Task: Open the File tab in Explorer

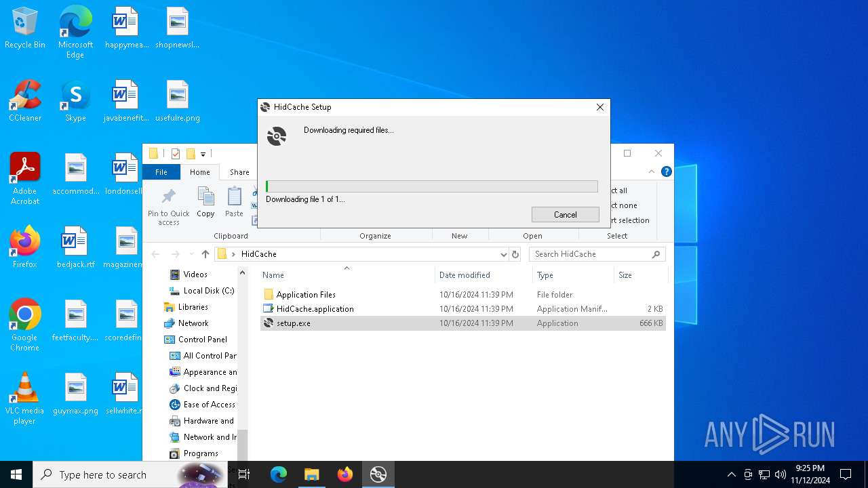Action: (x=161, y=172)
